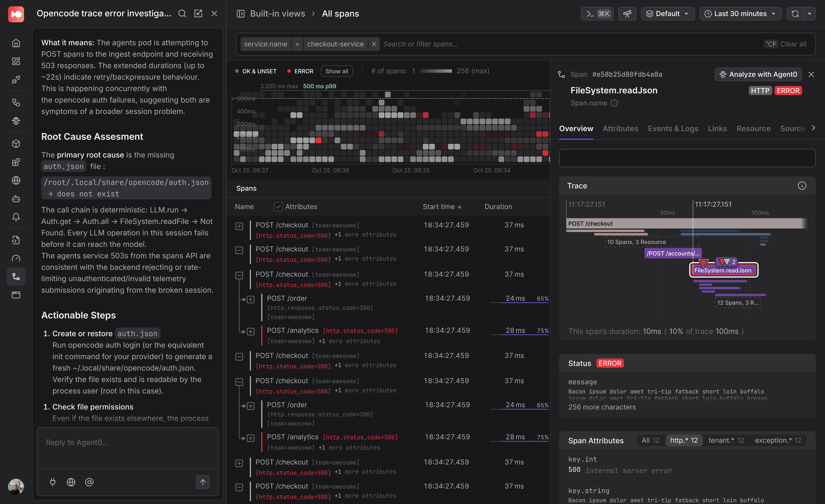Toggle the ERROR legend entry

point(300,71)
